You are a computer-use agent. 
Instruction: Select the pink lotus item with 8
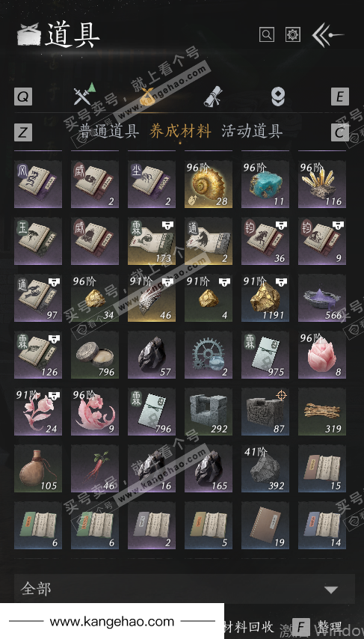pos(322,355)
